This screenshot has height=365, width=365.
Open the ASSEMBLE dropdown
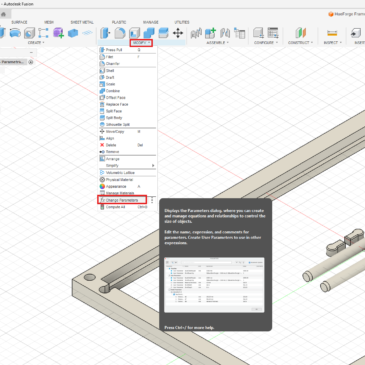point(217,43)
